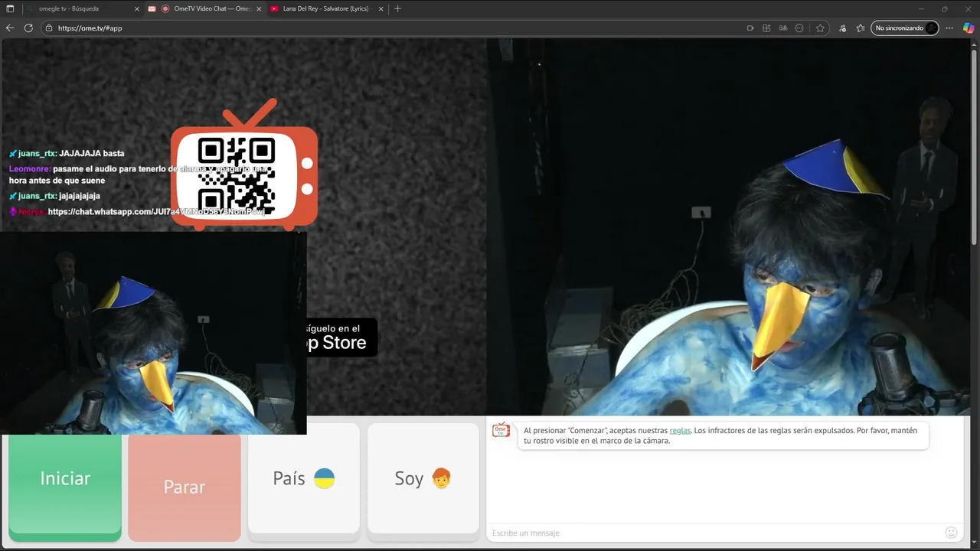Open the media control music-note icon
This screenshot has width=980, height=551.
(x=843, y=28)
